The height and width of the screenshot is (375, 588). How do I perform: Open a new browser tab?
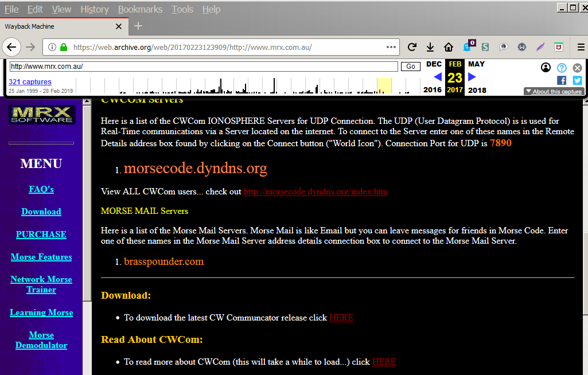point(138,26)
